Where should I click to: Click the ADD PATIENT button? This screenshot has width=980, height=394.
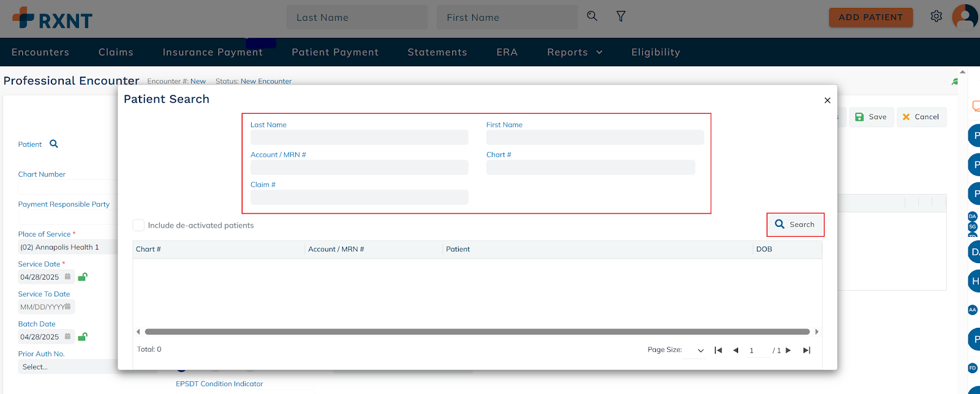[870, 17]
